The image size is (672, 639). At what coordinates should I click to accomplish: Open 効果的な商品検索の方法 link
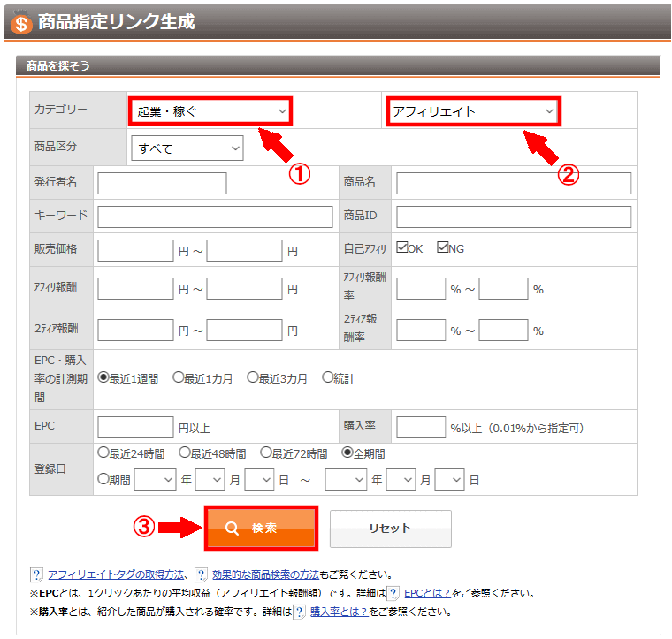(x=266, y=574)
